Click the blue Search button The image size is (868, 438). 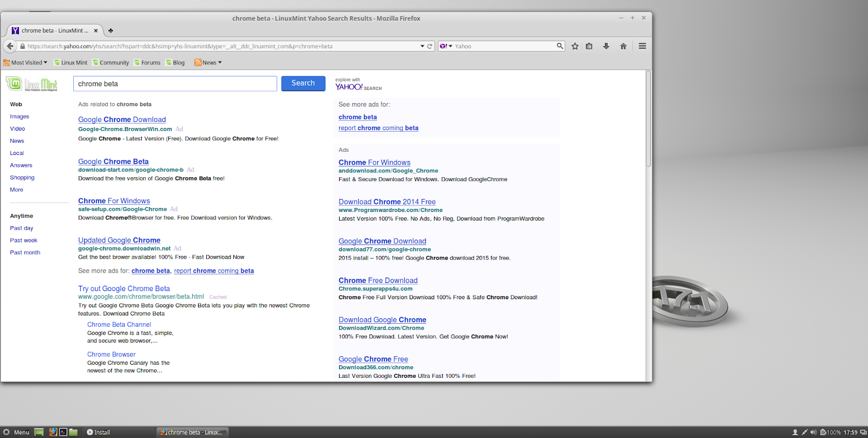point(303,83)
